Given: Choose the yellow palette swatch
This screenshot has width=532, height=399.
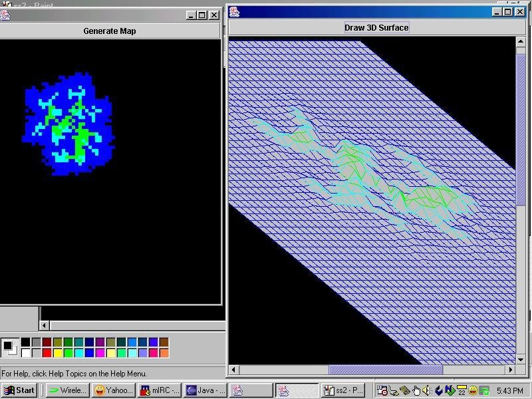Looking at the screenshot, I should point(59,352).
